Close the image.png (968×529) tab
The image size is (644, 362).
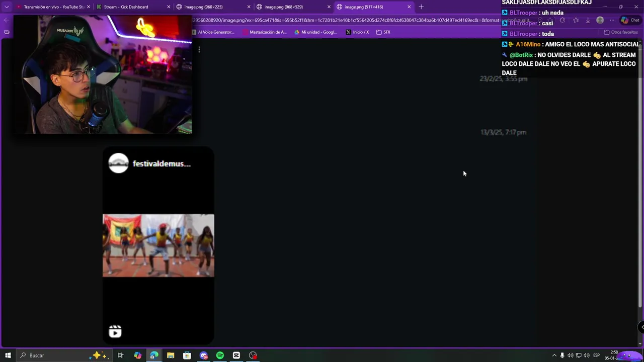tap(329, 7)
